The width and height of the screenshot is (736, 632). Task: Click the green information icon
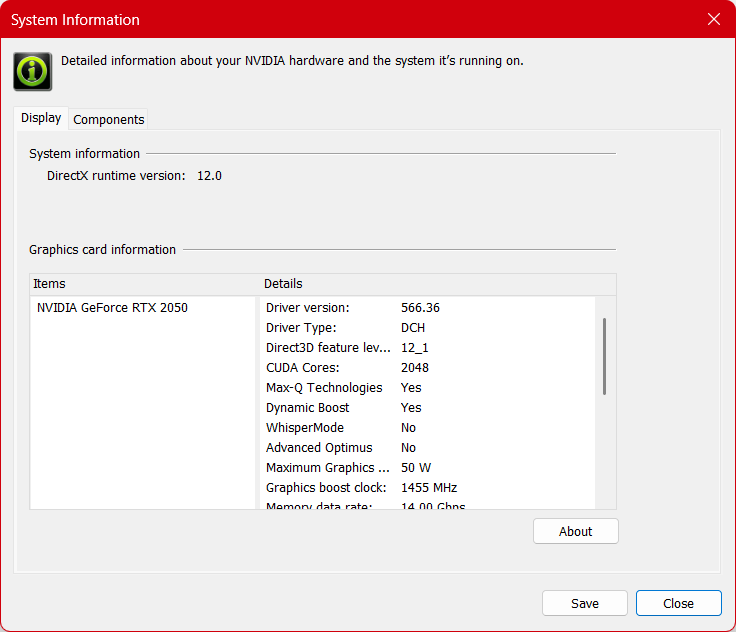click(32, 71)
